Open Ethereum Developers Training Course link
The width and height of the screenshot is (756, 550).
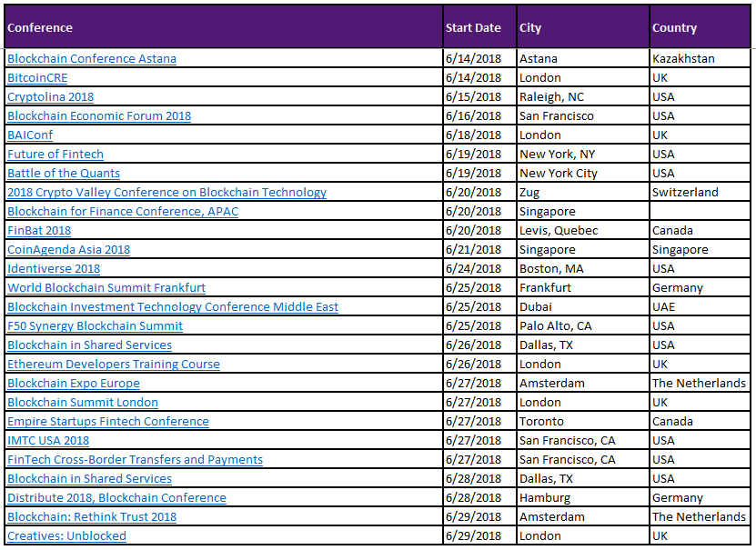click(x=114, y=365)
